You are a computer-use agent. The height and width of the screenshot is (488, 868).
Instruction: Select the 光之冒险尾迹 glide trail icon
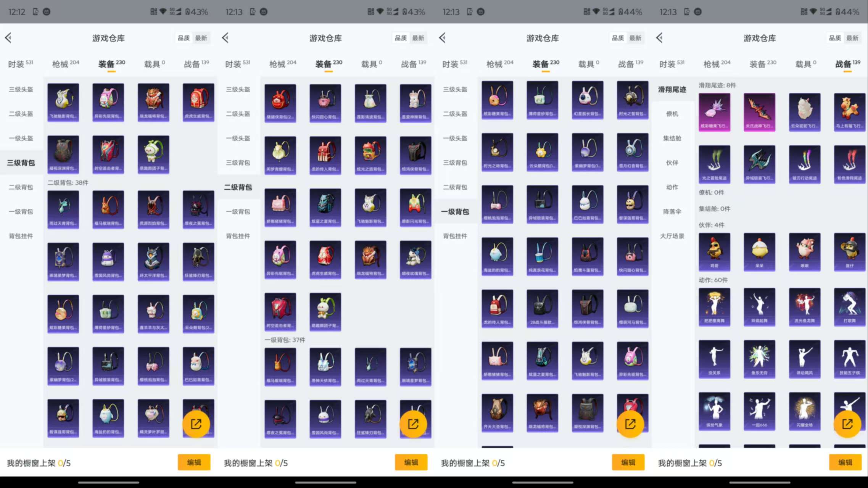(x=714, y=163)
